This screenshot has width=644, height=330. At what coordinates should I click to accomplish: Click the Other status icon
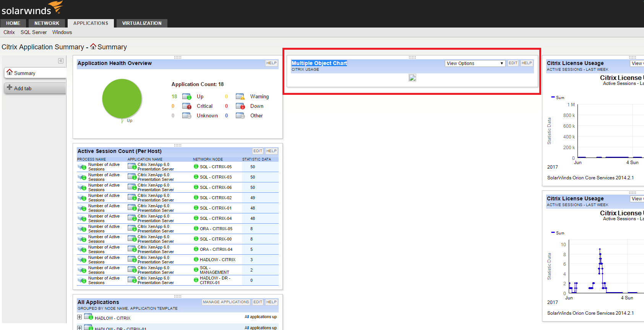click(240, 115)
